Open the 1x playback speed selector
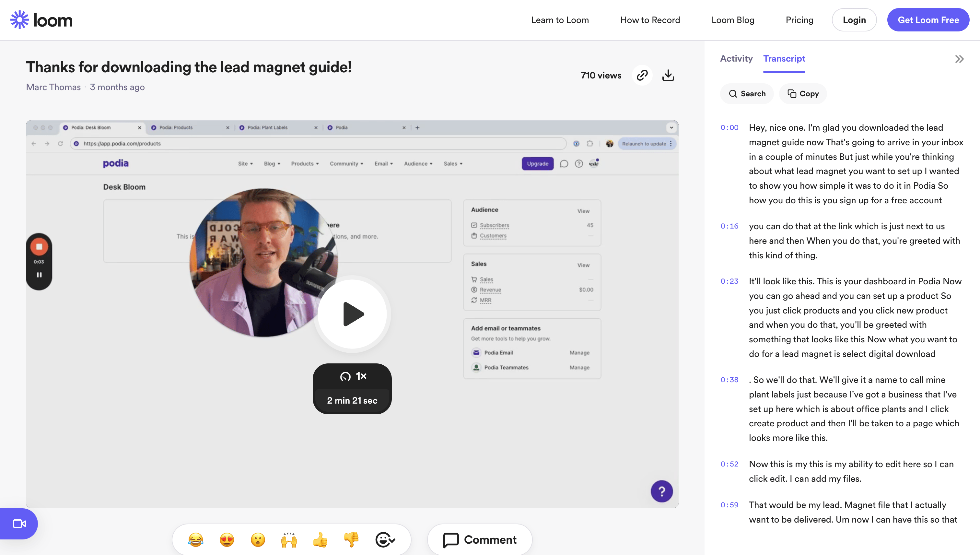The width and height of the screenshot is (980, 555). [x=353, y=376]
